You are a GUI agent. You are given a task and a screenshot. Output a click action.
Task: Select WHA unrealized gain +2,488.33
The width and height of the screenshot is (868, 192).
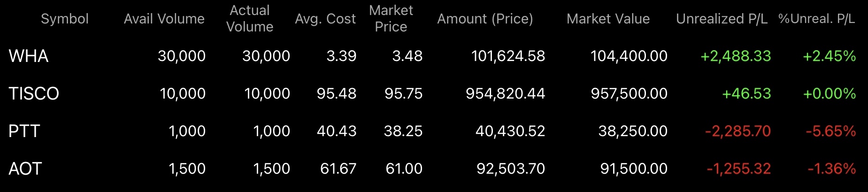click(736, 56)
